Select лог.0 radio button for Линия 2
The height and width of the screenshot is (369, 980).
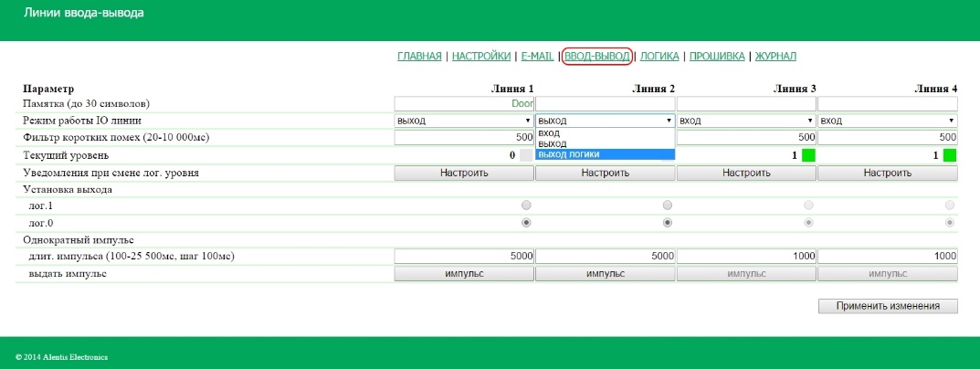pos(668,222)
